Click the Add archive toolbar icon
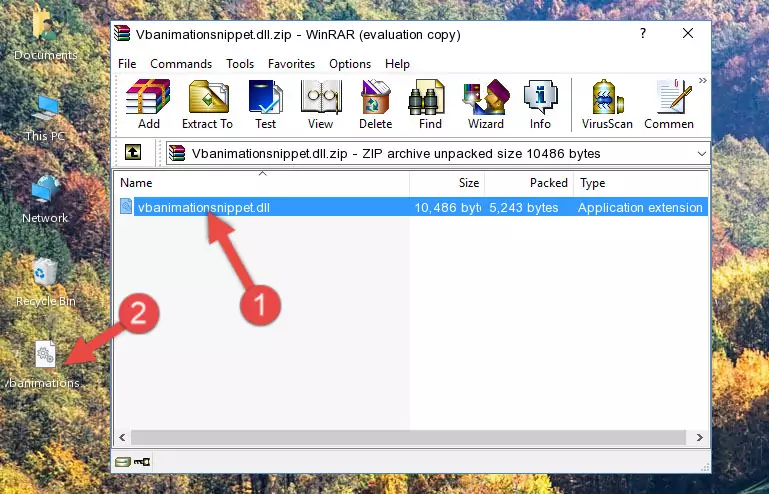 point(148,104)
